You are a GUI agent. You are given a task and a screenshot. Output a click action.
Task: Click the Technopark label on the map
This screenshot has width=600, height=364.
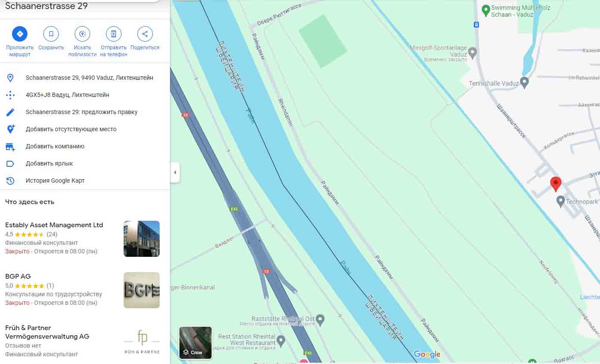pos(582,202)
